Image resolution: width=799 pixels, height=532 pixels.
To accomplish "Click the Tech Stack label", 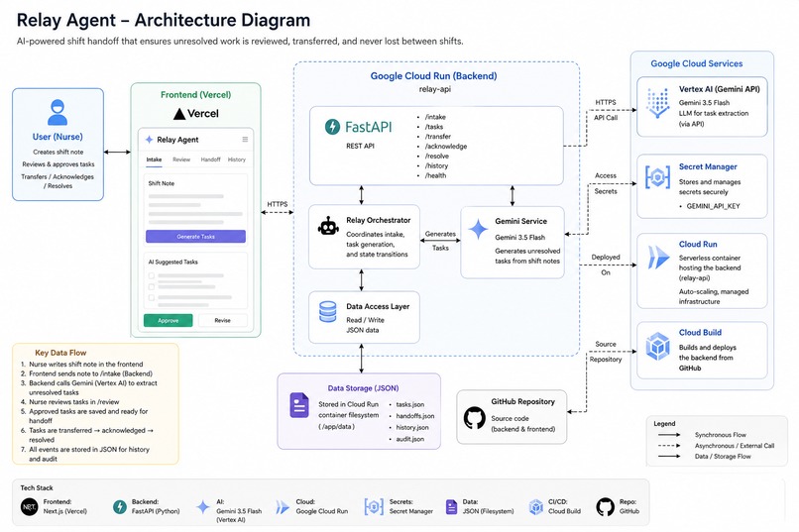I will (37, 487).
